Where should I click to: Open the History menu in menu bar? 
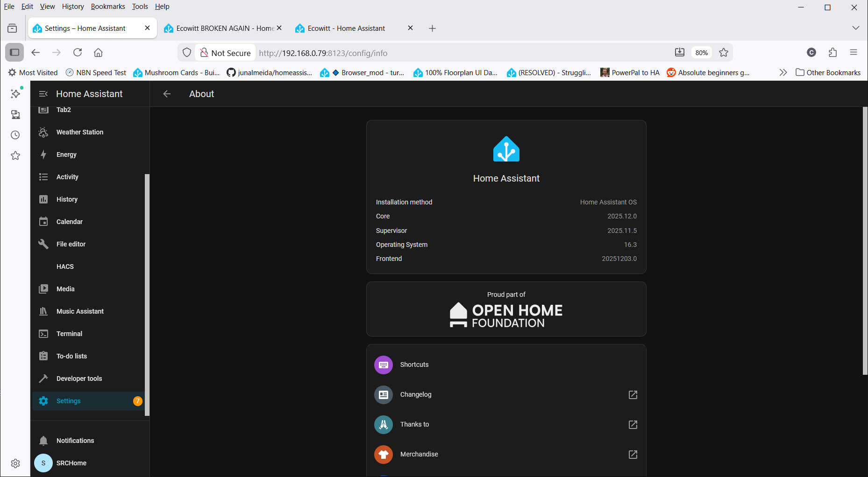click(x=73, y=7)
